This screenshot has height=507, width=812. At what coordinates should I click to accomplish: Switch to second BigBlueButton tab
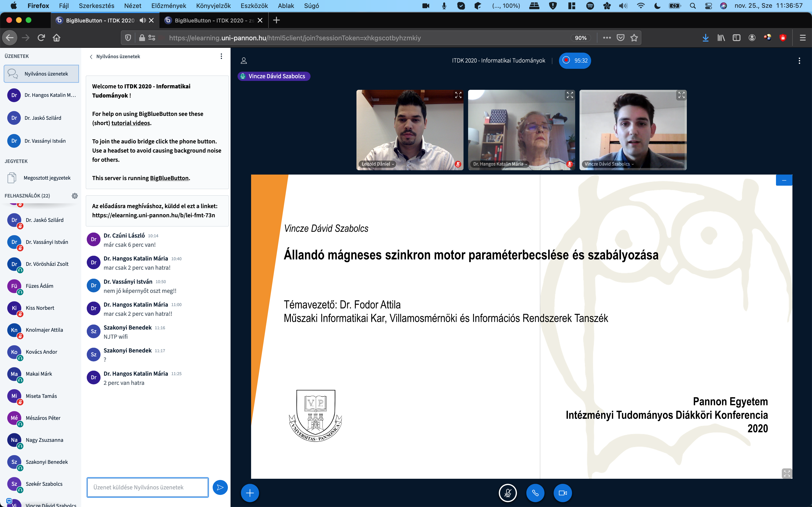pyautogui.click(x=213, y=21)
